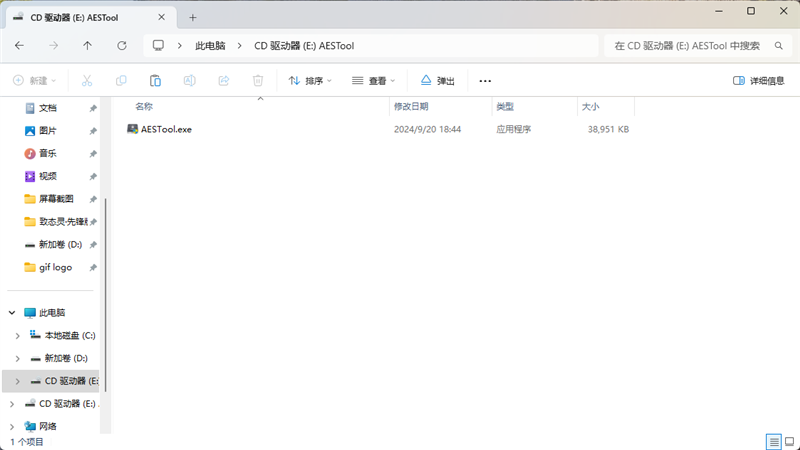Screen dimensions: 800x450
Task: Expand the 本地磁盘 (C:) tree node
Action: click(x=17, y=336)
